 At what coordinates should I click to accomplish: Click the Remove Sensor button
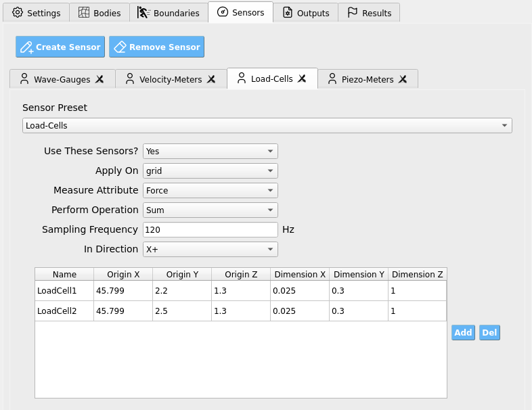[156, 47]
